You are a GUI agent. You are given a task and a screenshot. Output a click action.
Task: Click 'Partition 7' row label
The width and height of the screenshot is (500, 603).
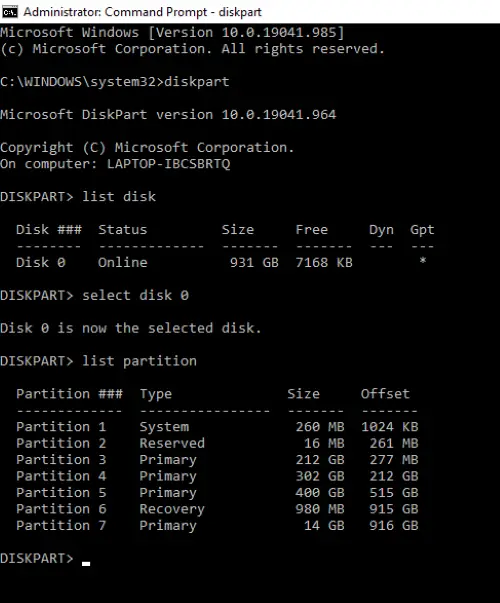click(x=61, y=525)
